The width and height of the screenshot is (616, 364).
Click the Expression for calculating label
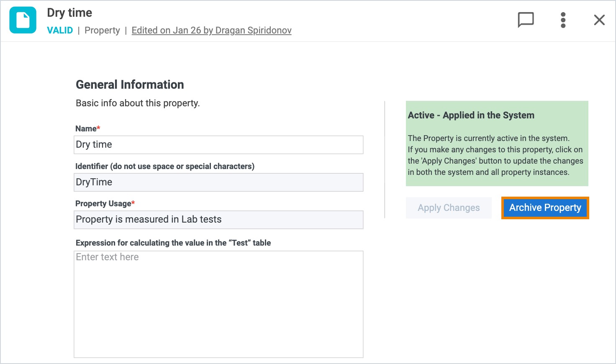(173, 243)
